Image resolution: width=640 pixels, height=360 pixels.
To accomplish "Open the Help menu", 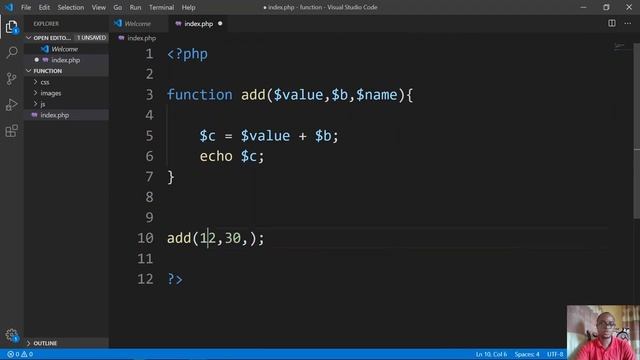I will click(x=188, y=7).
